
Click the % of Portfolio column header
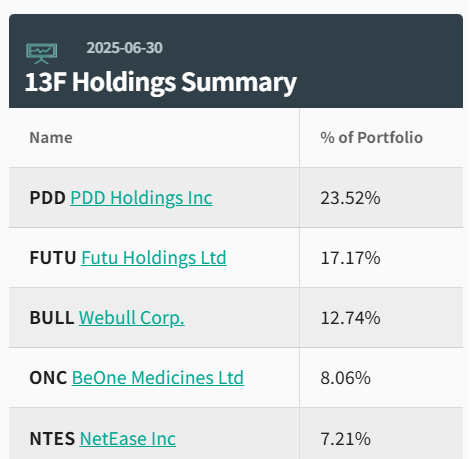pos(372,138)
